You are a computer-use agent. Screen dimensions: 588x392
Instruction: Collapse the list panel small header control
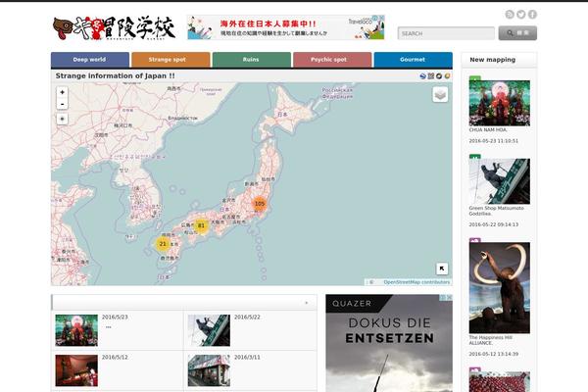[307, 303]
